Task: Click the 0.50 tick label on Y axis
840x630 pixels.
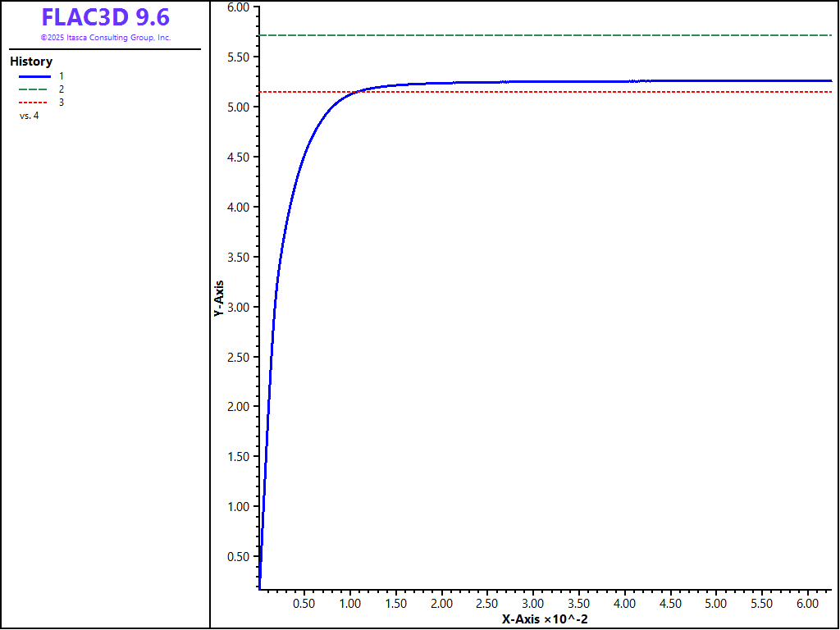Action: [237, 557]
